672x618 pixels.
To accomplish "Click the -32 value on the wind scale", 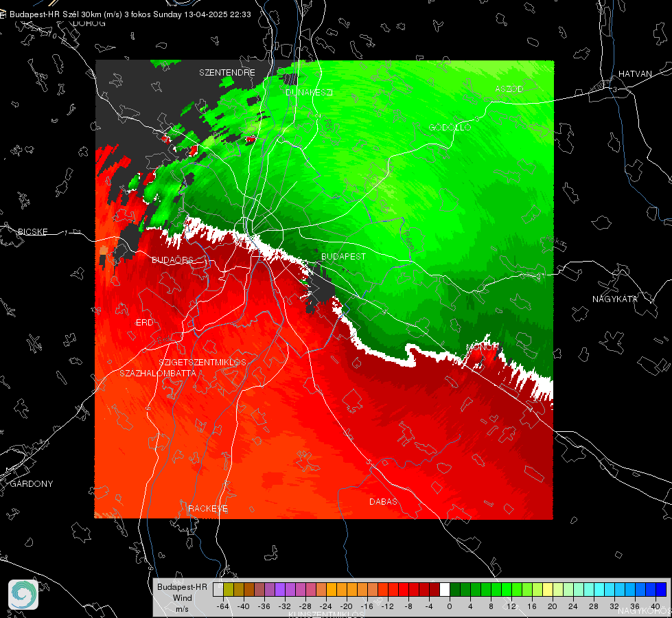I will pos(285,606).
